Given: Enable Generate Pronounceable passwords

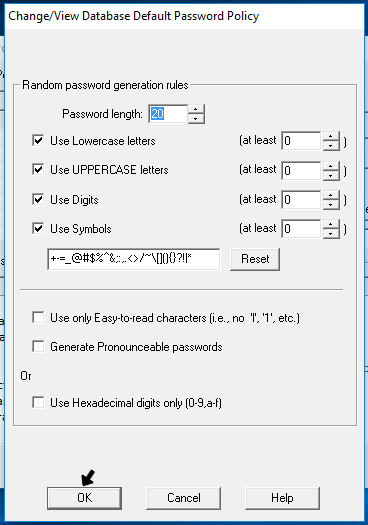Looking at the screenshot, I should tap(38, 346).
